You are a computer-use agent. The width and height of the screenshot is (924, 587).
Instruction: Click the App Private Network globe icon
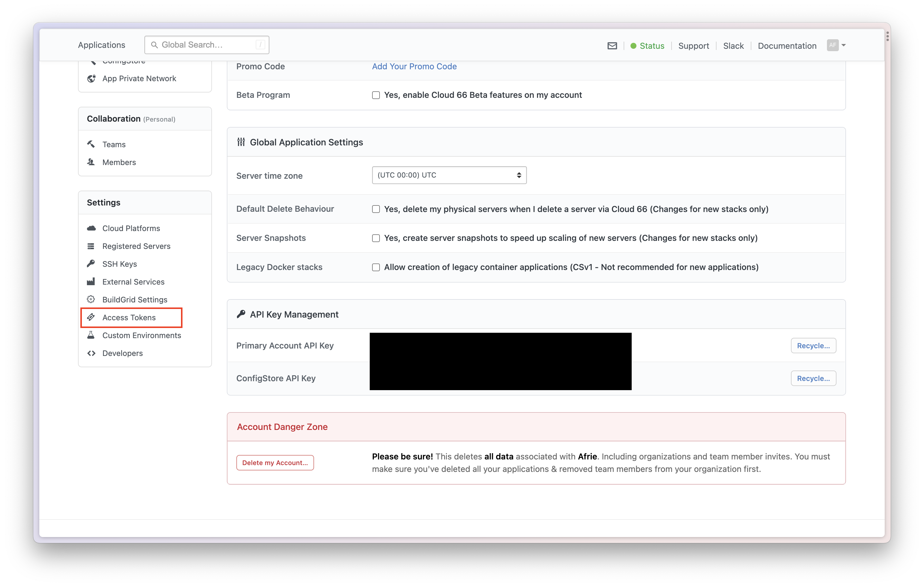coord(91,79)
